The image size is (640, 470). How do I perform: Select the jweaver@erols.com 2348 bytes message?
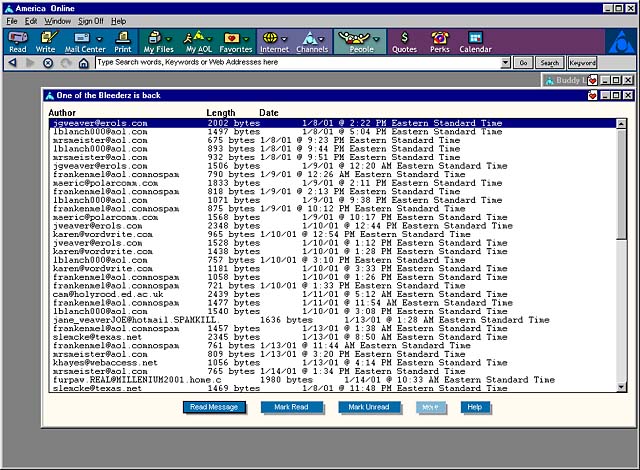[x=332, y=226]
